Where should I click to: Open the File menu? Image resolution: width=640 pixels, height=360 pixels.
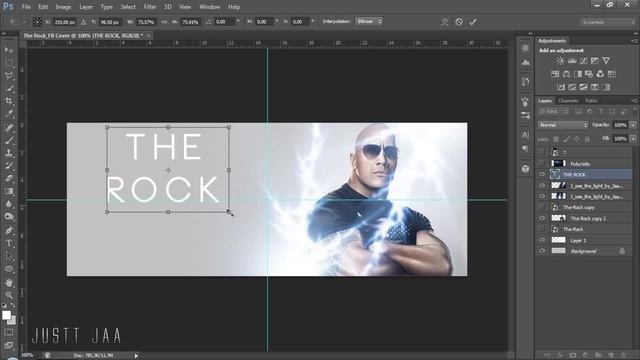tap(26, 7)
